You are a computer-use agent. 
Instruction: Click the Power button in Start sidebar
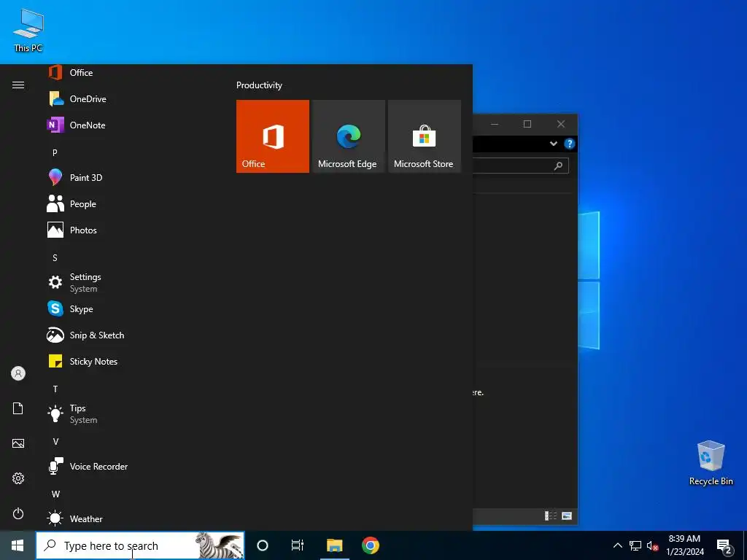pos(18,513)
